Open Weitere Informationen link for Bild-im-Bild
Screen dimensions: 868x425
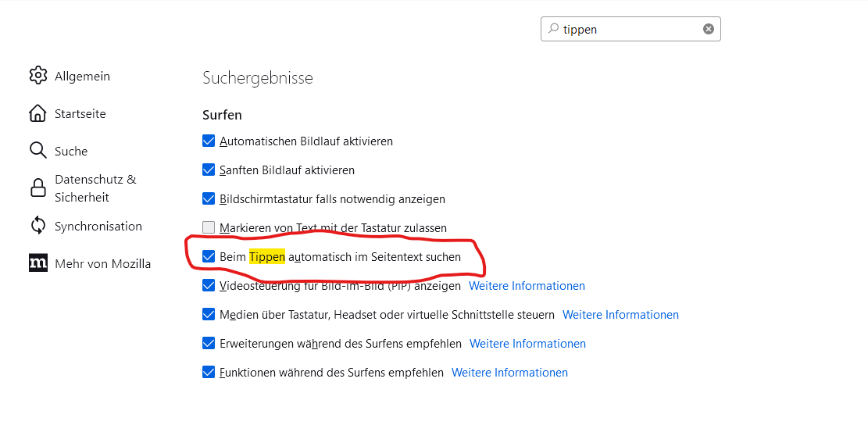coord(527,286)
